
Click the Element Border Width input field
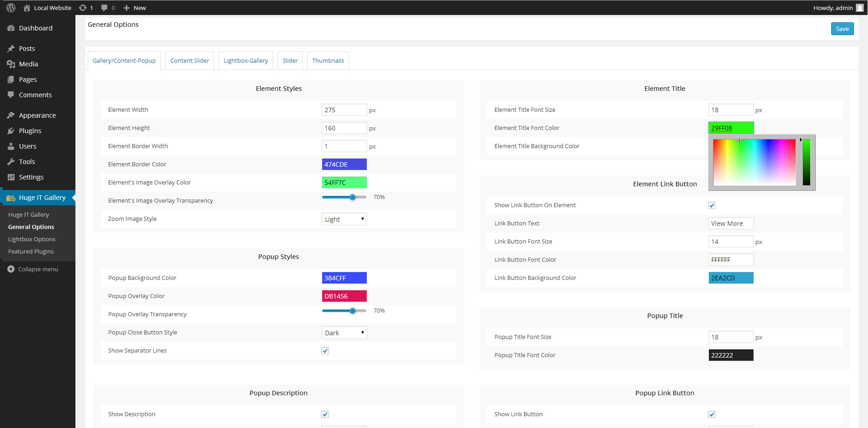point(344,146)
